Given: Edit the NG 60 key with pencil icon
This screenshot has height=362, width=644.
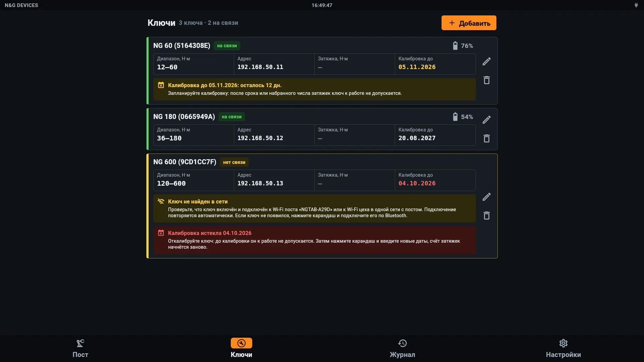Looking at the screenshot, I should click(486, 61).
